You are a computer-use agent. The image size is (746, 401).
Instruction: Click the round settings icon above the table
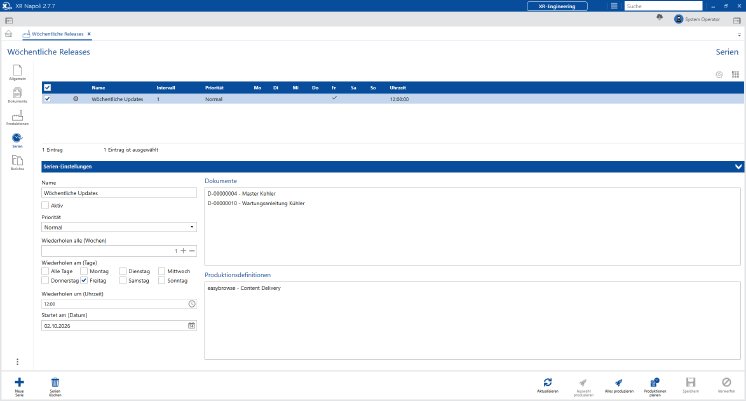pos(719,74)
